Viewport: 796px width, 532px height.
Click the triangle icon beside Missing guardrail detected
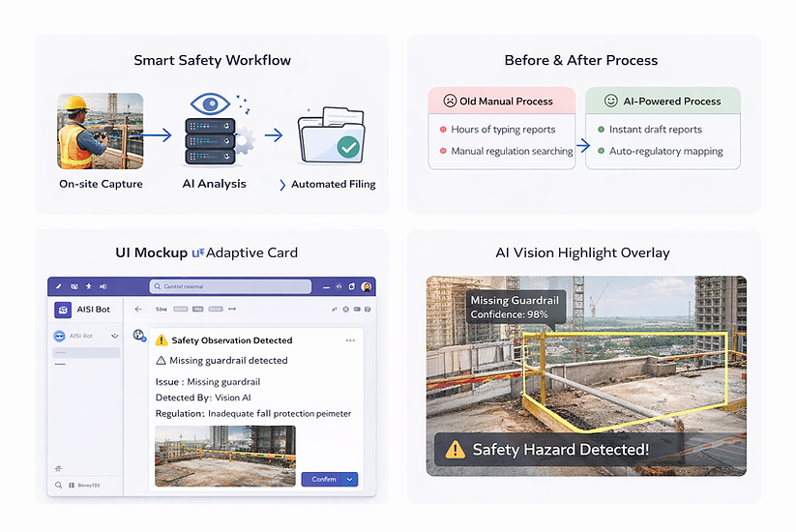click(161, 361)
